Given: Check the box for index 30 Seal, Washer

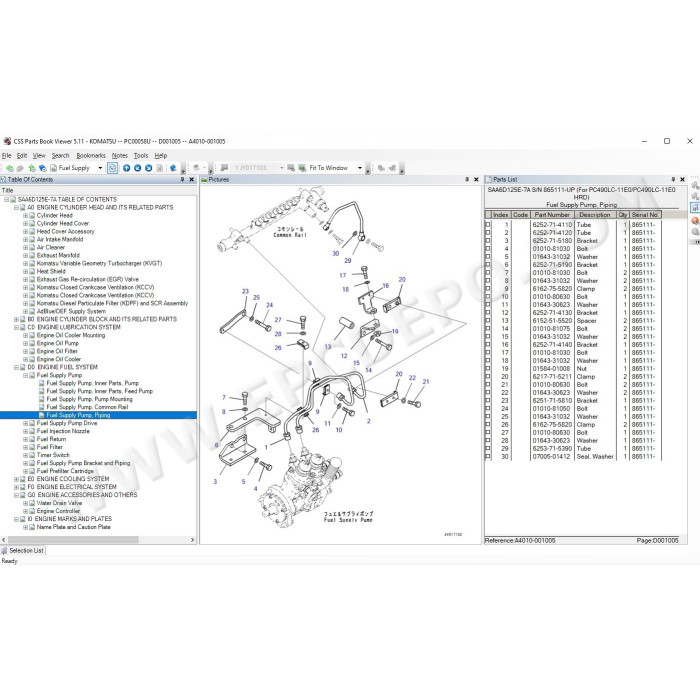Looking at the screenshot, I should 488,456.
